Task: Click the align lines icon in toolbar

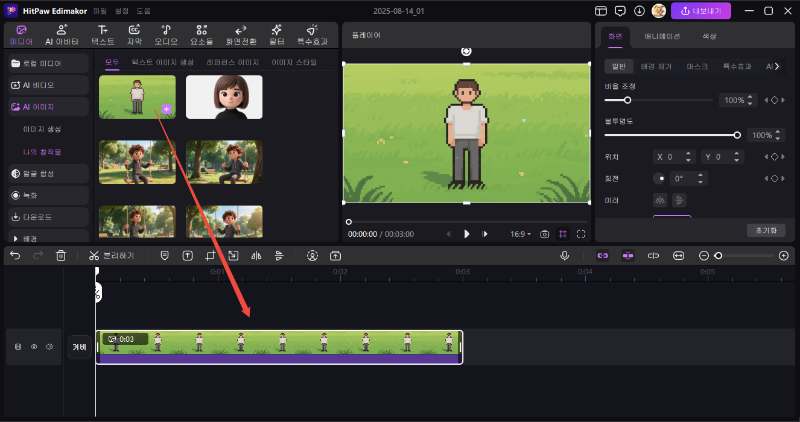Action: coord(279,256)
